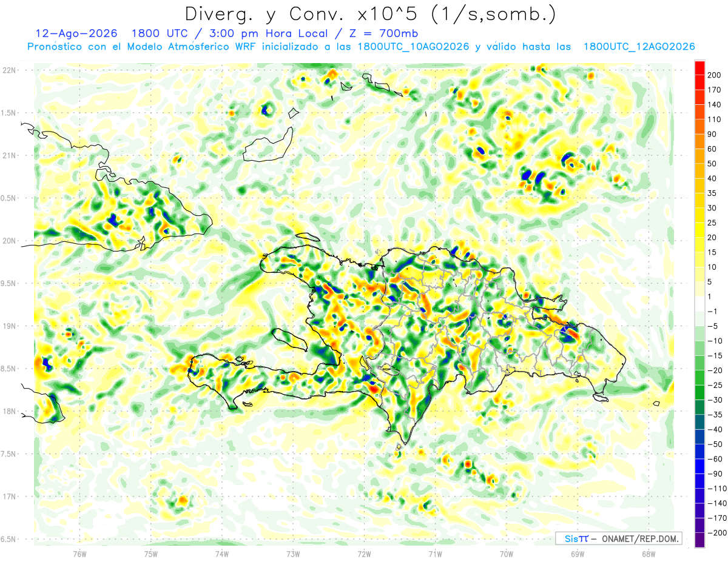Viewport: 728px width, 562px height.
Task: Click the colorbar label "-170"
Action: pos(718,518)
